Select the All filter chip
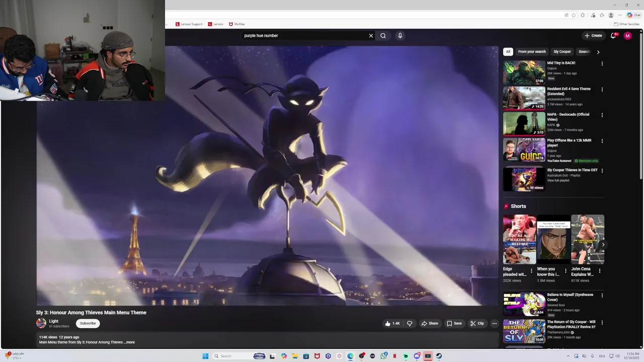 point(508,52)
